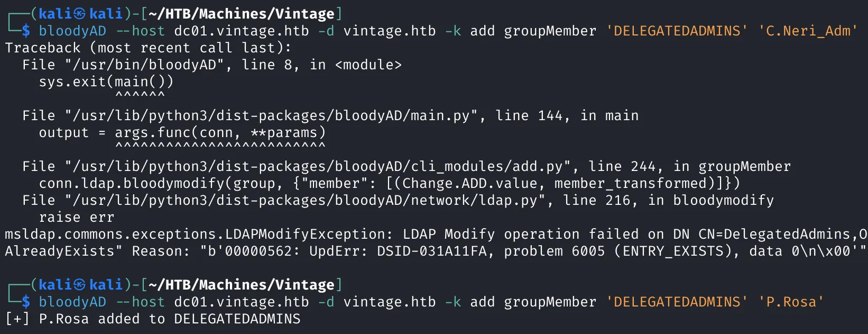The image size is (868, 334).
Task: Click the --host flag in first command
Action: pyautogui.click(x=140, y=31)
